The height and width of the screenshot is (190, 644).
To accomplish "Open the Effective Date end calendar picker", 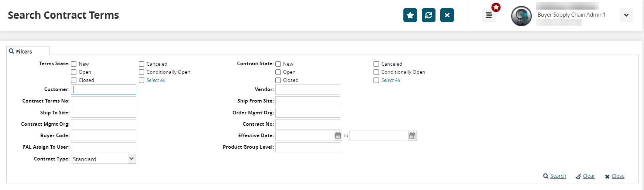I will coord(412,136).
